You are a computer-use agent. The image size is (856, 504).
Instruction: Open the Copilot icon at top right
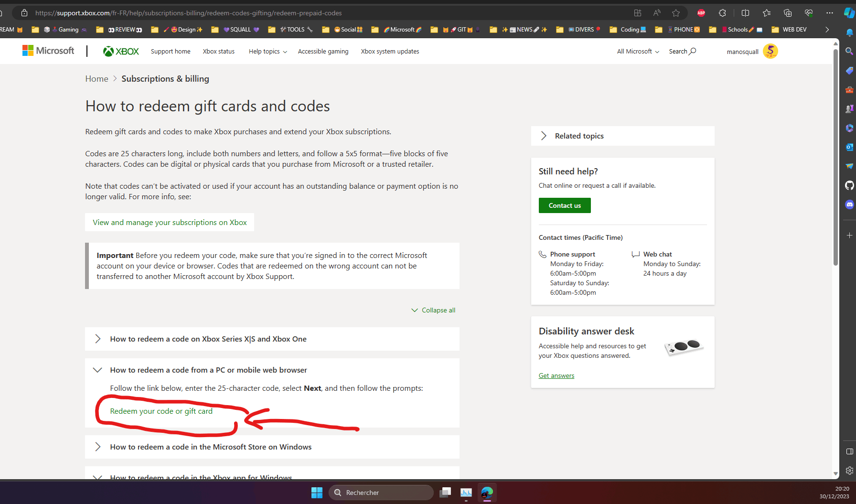[849, 13]
